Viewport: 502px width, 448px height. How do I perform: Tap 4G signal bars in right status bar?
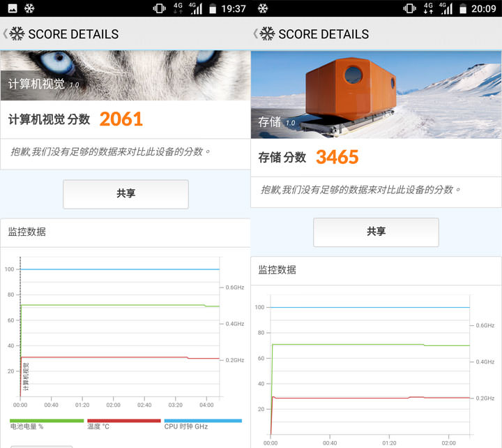click(446, 8)
